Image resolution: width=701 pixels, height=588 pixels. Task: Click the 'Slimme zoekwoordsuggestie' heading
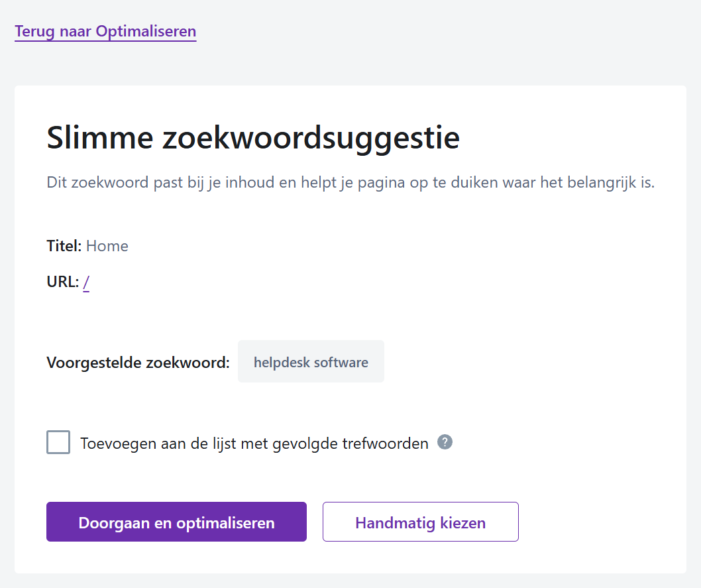point(252,138)
